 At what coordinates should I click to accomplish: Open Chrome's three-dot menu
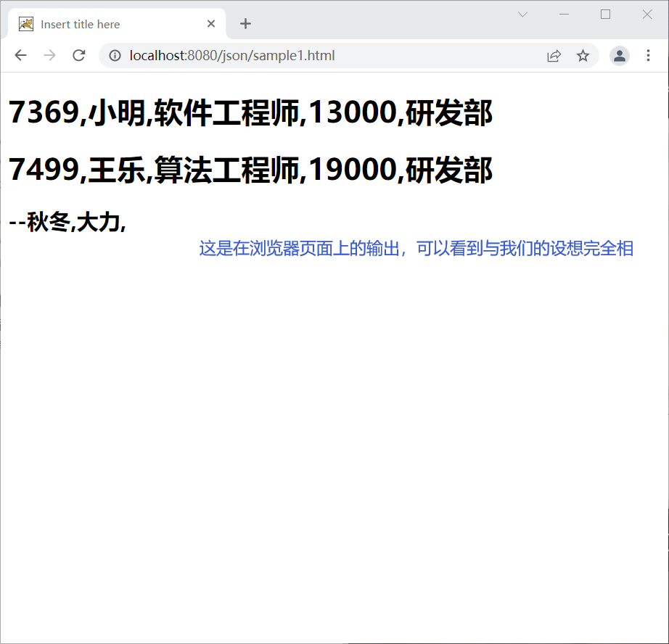648,55
